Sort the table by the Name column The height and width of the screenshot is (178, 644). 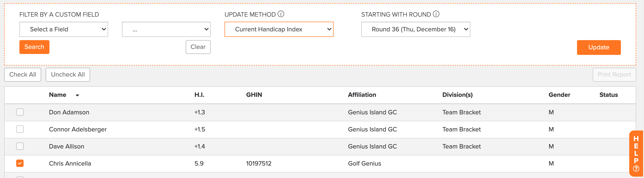click(58, 95)
